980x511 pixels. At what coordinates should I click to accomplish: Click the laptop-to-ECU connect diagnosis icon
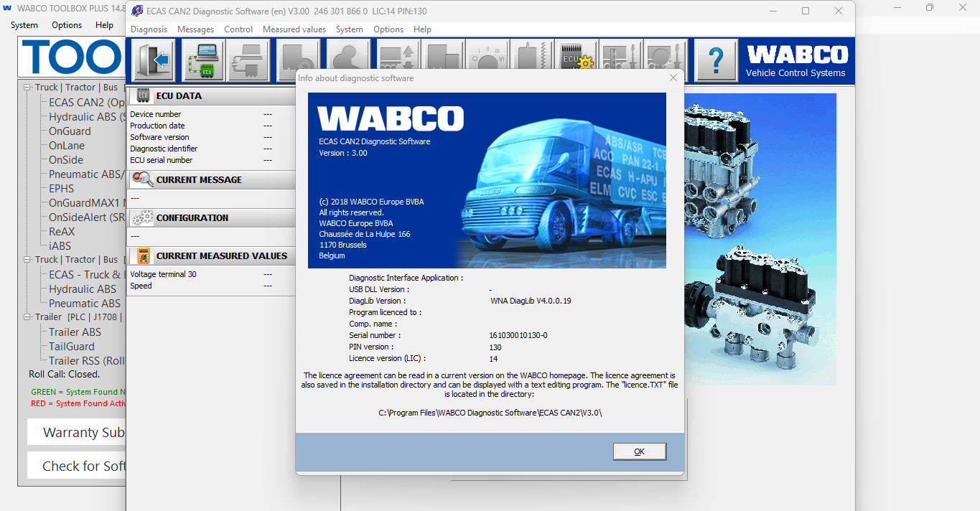click(203, 60)
